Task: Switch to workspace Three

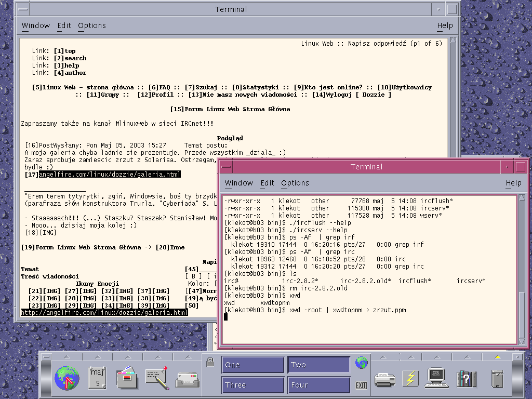Action: (x=253, y=384)
